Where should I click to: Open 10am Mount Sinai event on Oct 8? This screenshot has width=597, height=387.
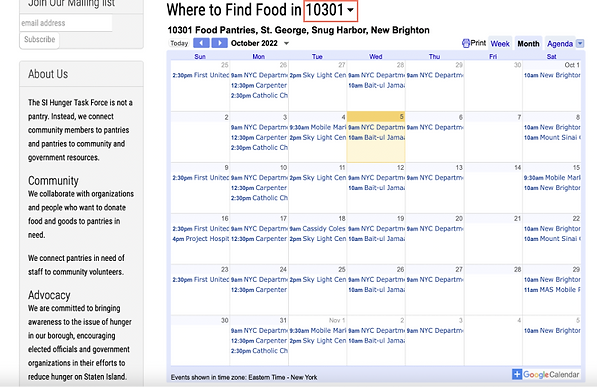coord(552,138)
